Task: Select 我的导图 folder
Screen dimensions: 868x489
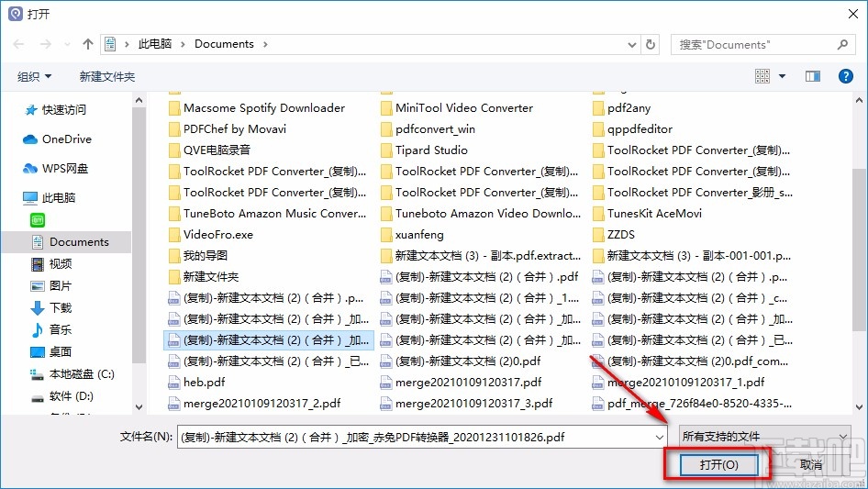Action: coord(198,255)
